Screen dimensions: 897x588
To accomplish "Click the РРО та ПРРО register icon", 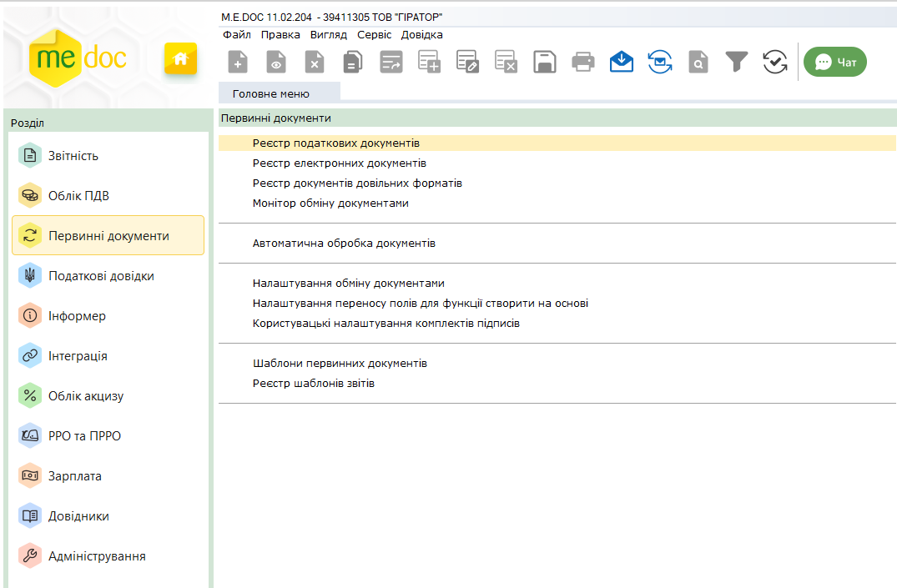I will (30, 436).
